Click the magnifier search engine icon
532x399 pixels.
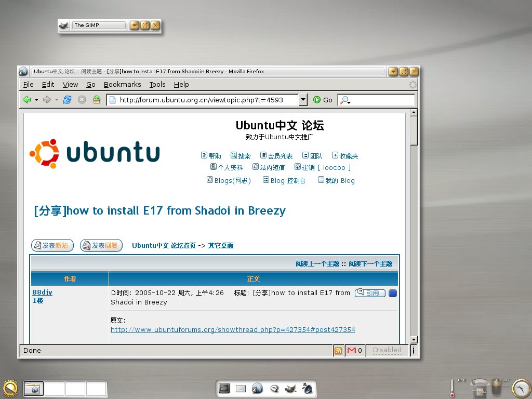click(345, 100)
